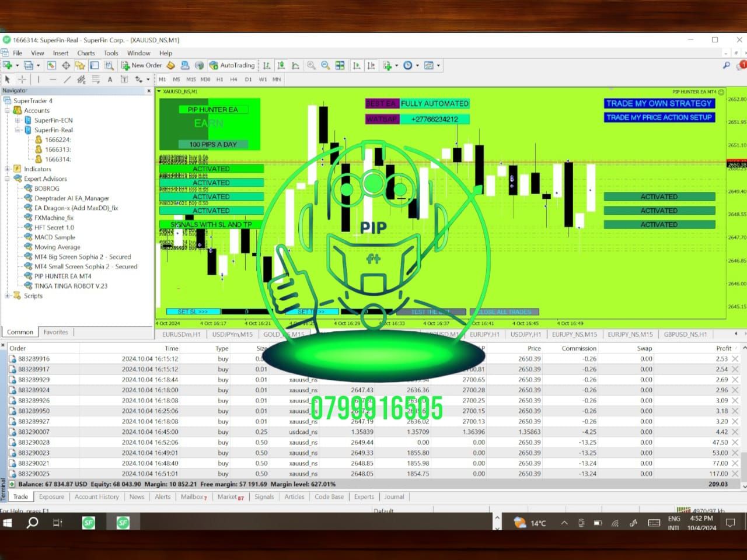Close order 883290025 with X
747x560 pixels.
click(x=735, y=474)
